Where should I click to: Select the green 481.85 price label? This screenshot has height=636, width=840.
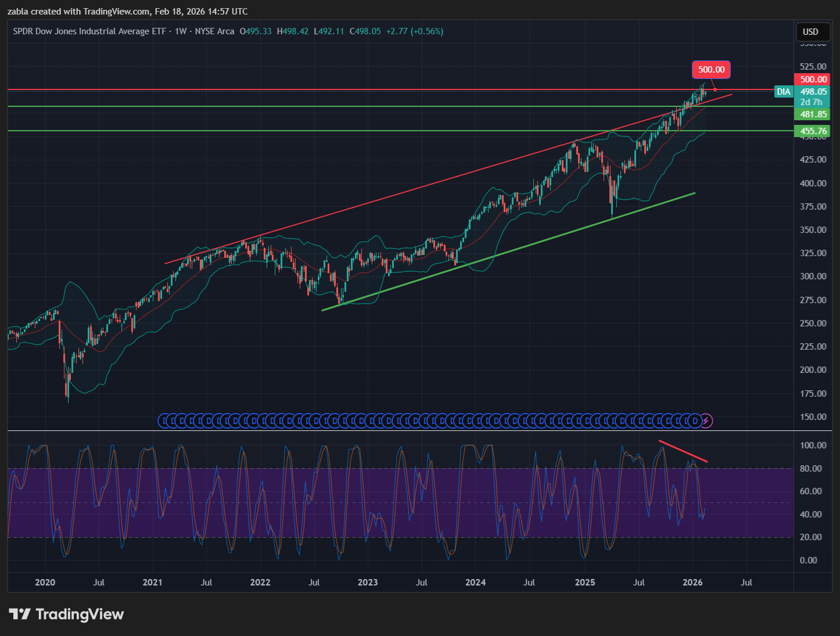tap(813, 114)
